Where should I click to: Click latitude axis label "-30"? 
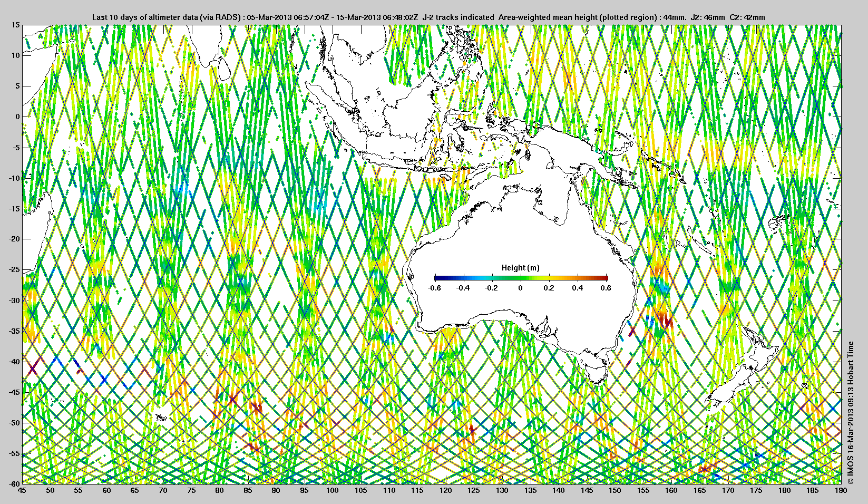click(x=14, y=300)
